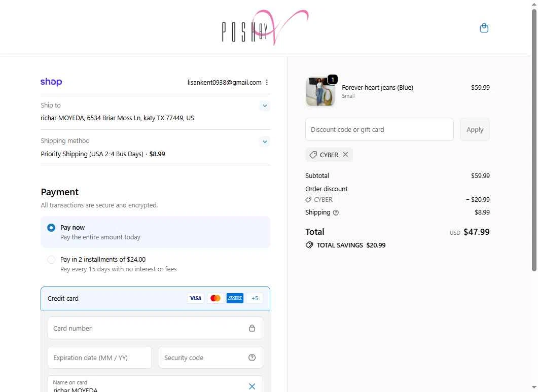
Task: Click the - $20.99 discount amount
Action: pyautogui.click(x=478, y=199)
